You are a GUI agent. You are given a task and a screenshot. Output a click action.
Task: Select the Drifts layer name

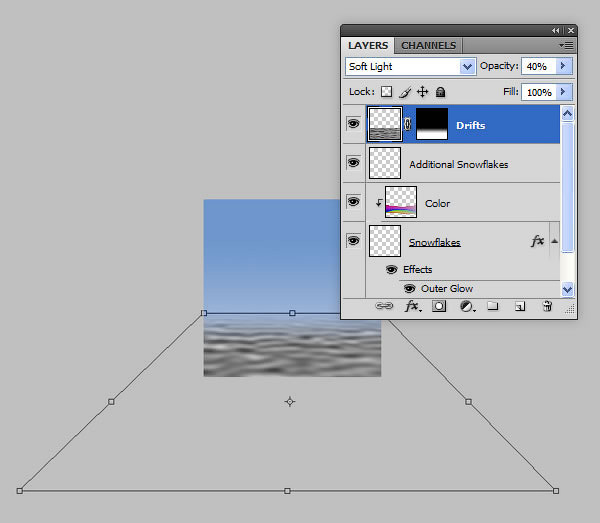coord(470,125)
